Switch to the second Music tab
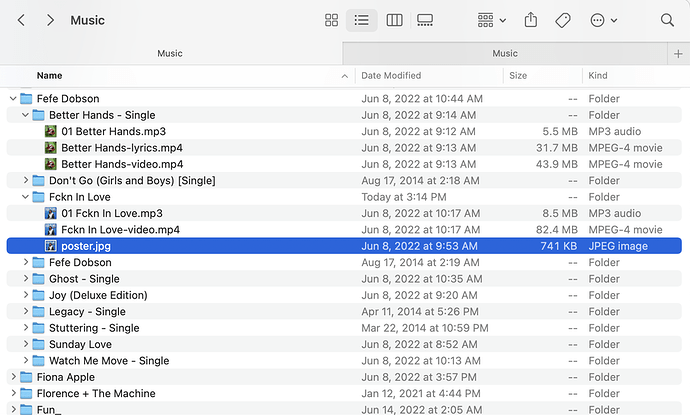The image size is (690, 415). pos(505,53)
